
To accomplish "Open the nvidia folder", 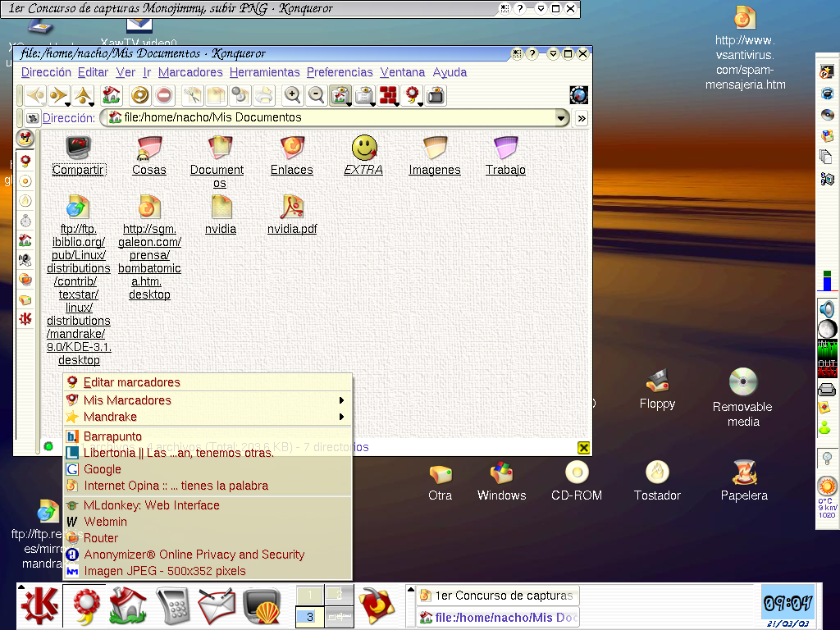I will pos(221,214).
